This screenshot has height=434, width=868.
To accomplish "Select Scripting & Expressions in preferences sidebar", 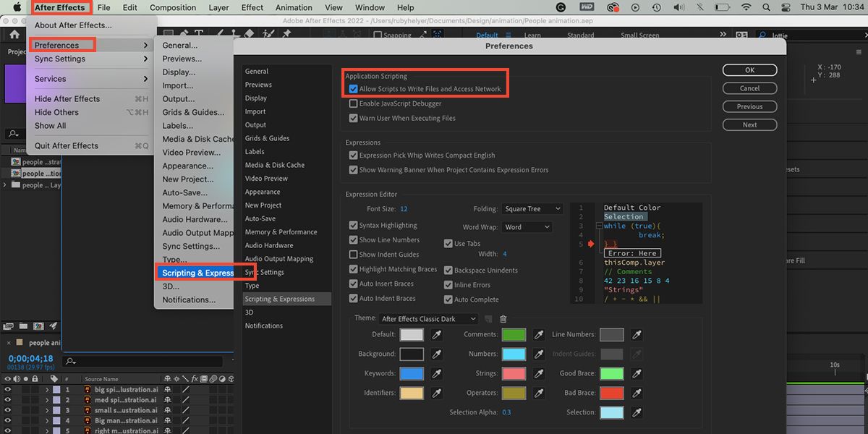I will click(x=280, y=299).
